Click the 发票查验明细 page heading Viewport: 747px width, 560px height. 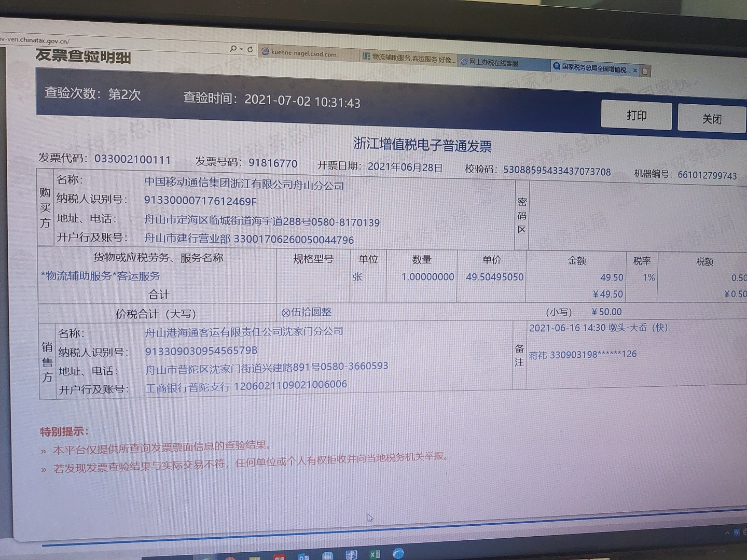(83, 56)
